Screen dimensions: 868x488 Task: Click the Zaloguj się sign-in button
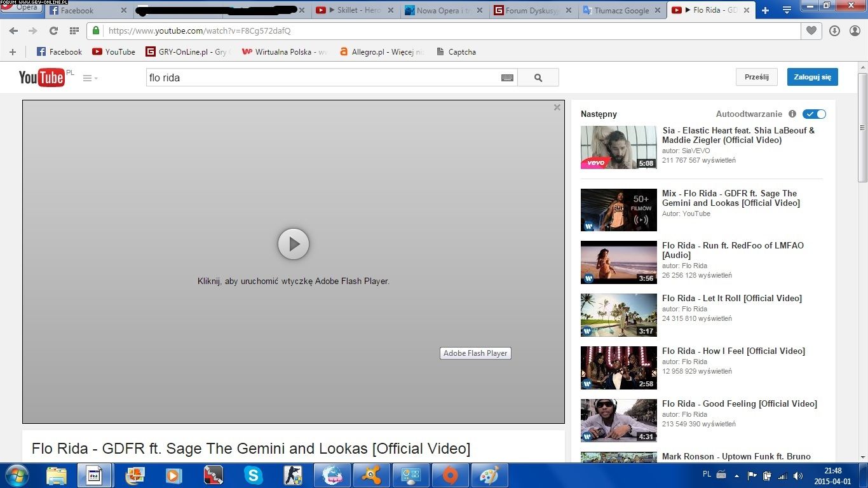[813, 77]
